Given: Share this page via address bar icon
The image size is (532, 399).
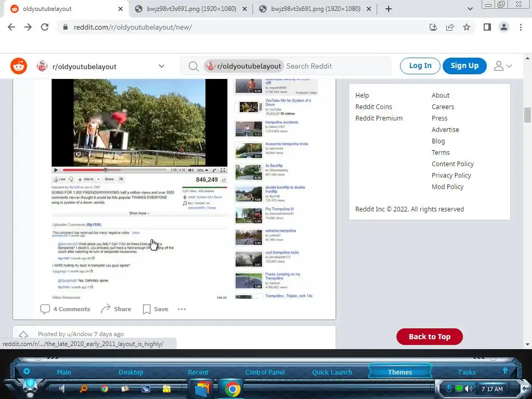Looking at the screenshot, I should [x=450, y=27].
